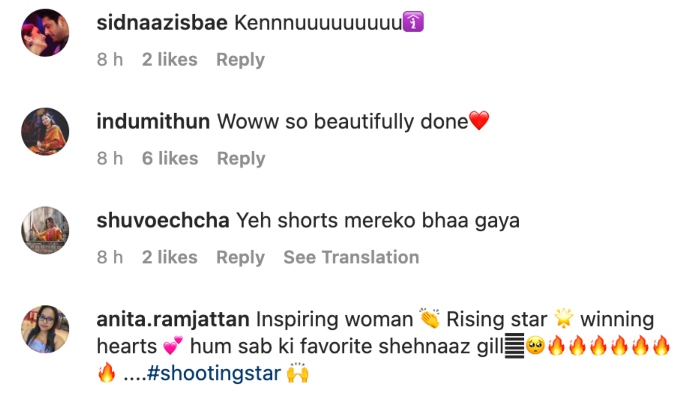Click the red heart emoji in indumithun's comment
Viewport: 700px width, 400px height.
[479, 122]
